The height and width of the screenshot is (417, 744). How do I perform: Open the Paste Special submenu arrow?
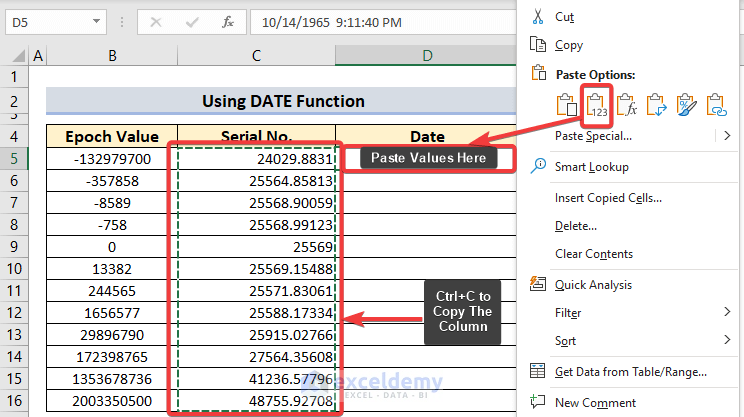pyautogui.click(x=725, y=136)
